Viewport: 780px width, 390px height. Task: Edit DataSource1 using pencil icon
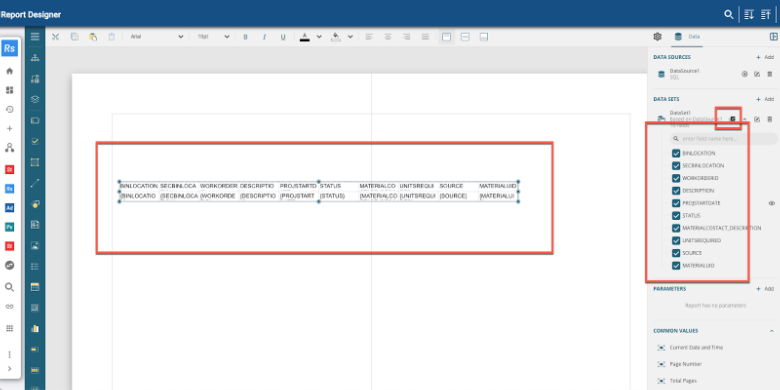click(x=757, y=74)
